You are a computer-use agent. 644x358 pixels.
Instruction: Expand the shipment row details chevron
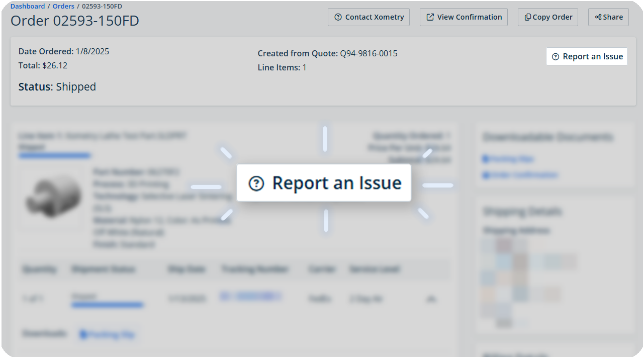pos(431,298)
